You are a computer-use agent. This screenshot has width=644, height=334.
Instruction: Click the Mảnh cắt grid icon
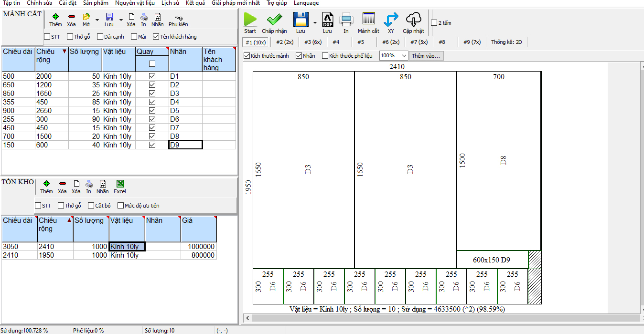[x=368, y=20]
